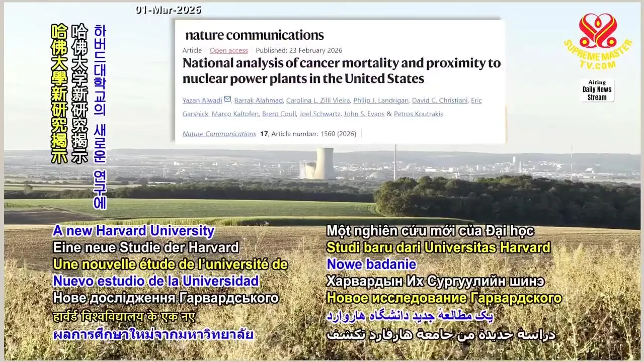Click the 'Article' label in article header
Image resolution: width=644 pixels, height=362 pixels.
(x=192, y=50)
